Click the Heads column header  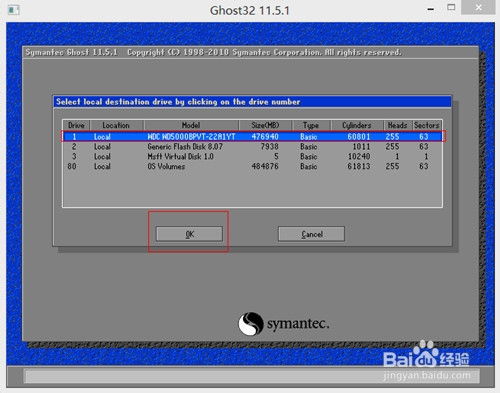click(x=398, y=125)
